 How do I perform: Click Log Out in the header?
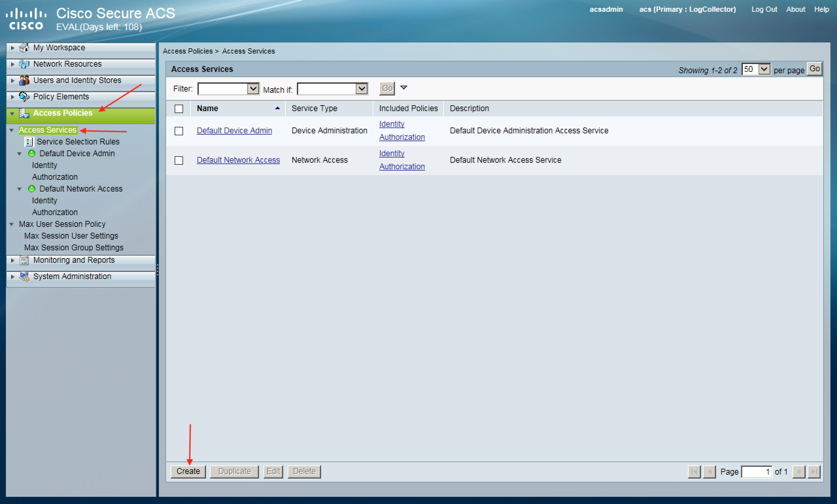coord(764,9)
